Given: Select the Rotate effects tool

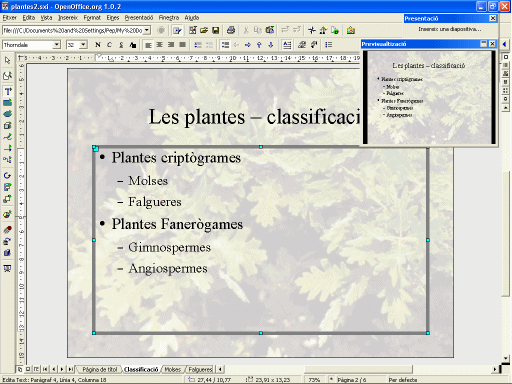Looking at the screenshot, I should pos(8,175).
